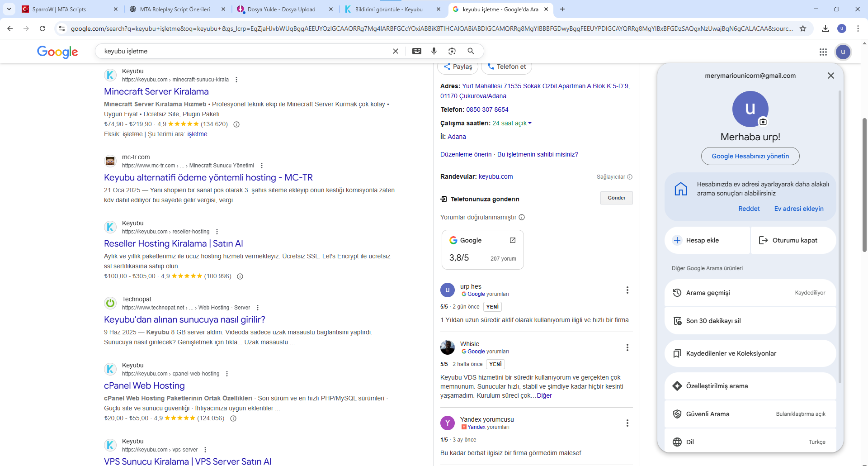Open the Google apps grid
The width and height of the screenshot is (868, 466).
(823, 52)
